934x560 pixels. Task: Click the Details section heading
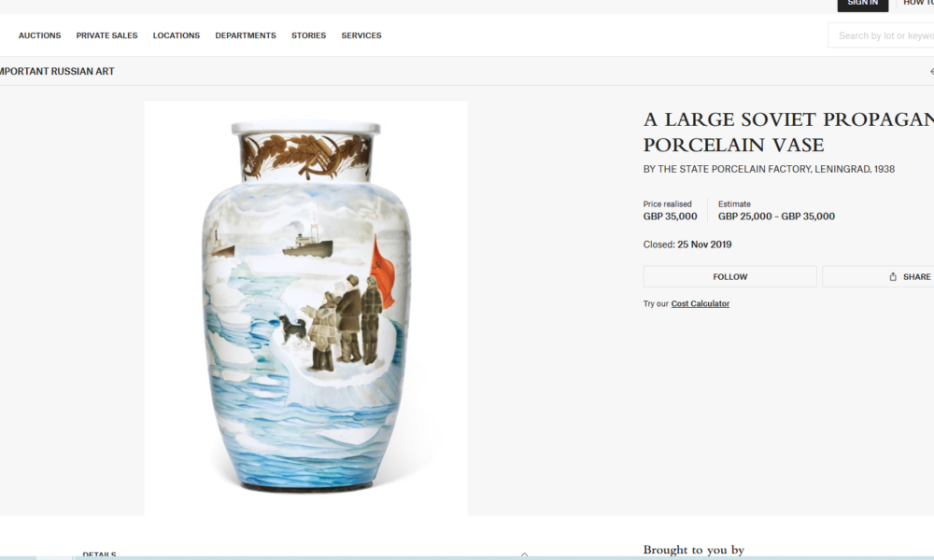100,554
